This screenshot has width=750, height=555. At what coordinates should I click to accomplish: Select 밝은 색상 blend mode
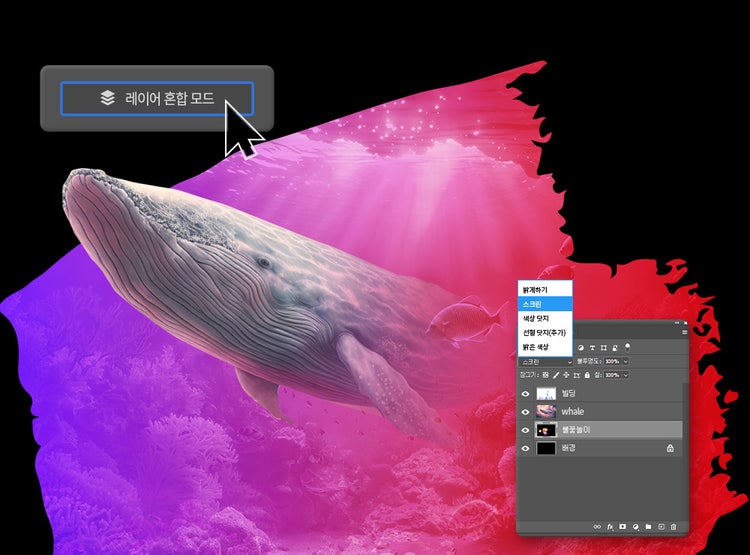click(545, 347)
